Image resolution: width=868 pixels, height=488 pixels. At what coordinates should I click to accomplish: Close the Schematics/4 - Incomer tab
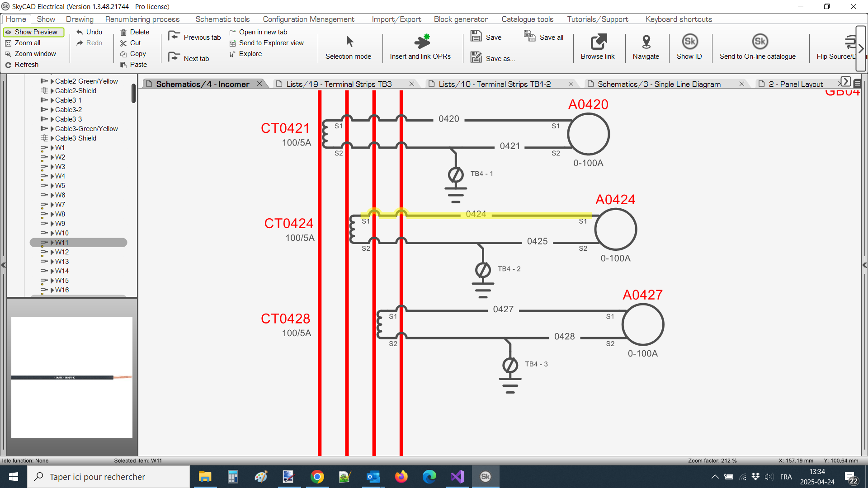coord(259,84)
